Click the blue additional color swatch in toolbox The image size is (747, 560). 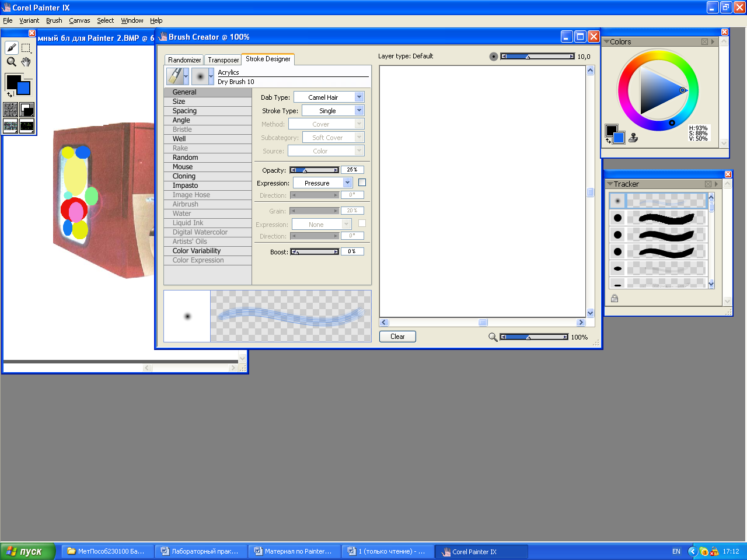point(23,88)
